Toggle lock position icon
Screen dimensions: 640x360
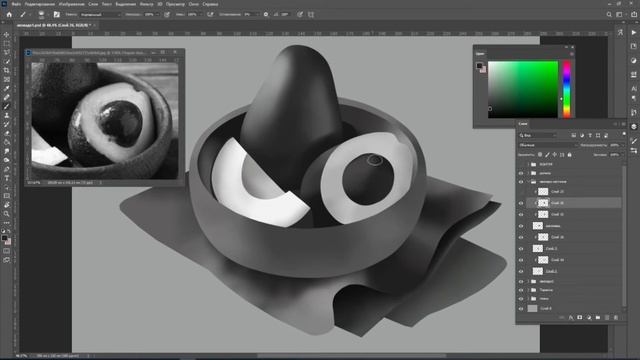point(555,155)
